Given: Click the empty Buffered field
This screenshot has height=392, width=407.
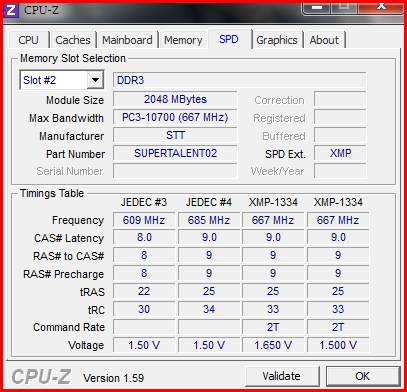Looking at the screenshot, I should [340, 135].
